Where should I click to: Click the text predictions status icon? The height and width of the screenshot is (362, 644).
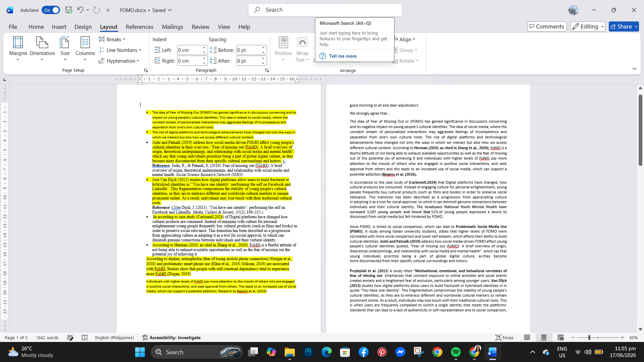click(70, 338)
